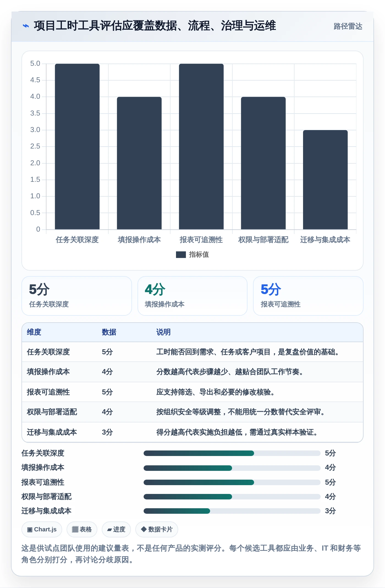The height and width of the screenshot is (588, 385).
Task: Select the 表格 tag chip
Action: point(82,529)
